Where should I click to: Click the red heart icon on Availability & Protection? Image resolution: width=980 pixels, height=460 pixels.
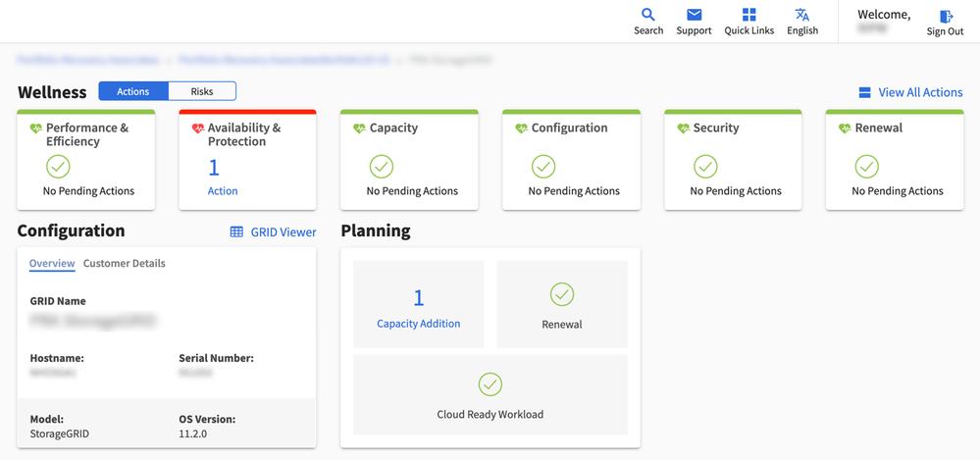coord(198,128)
